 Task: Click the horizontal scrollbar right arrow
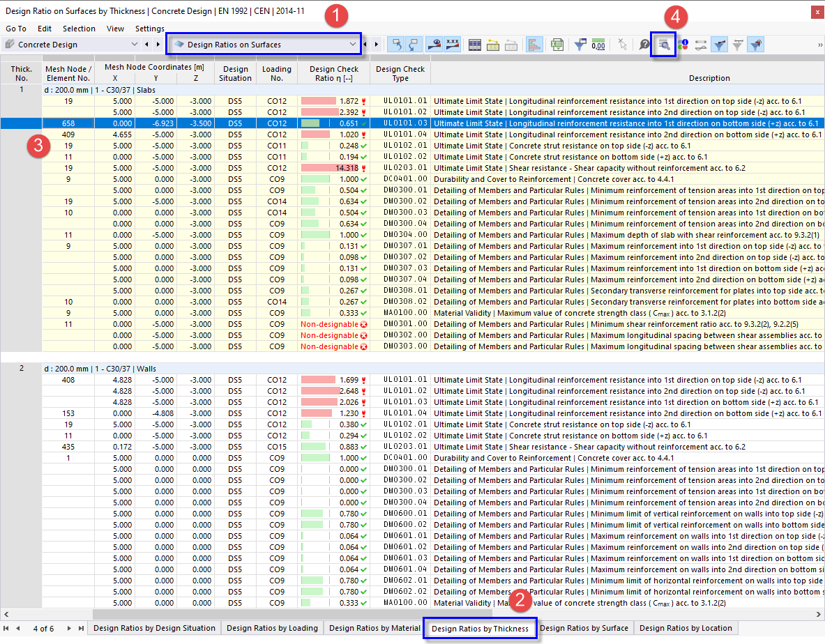pyautogui.click(x=819, y=614)
